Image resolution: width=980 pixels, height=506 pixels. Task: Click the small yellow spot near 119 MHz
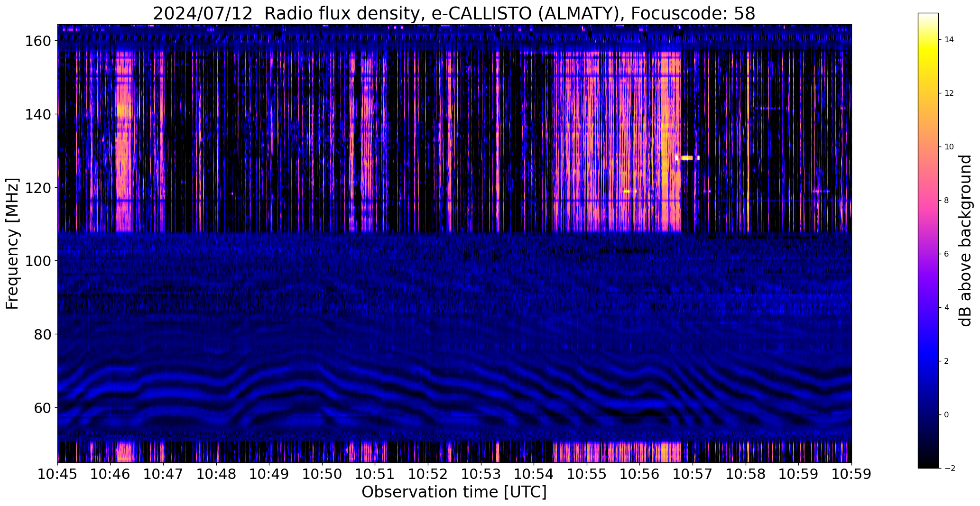coord(630,191)
